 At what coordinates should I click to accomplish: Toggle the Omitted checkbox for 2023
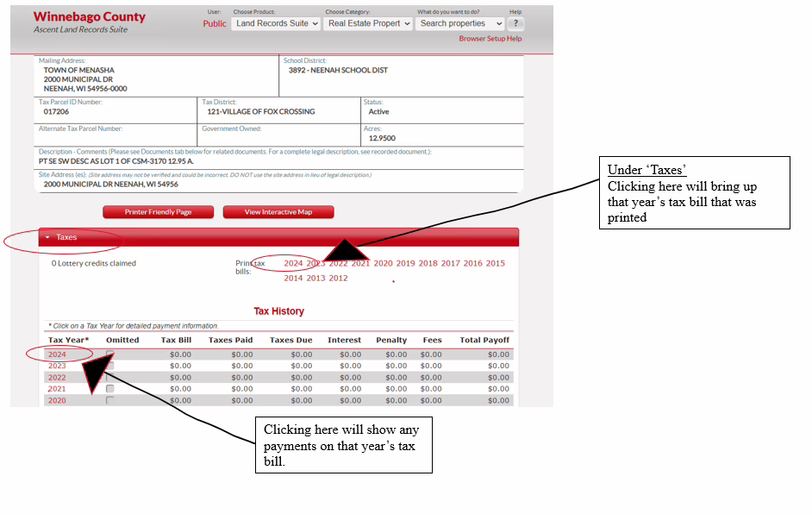click(x=109, y=366)
